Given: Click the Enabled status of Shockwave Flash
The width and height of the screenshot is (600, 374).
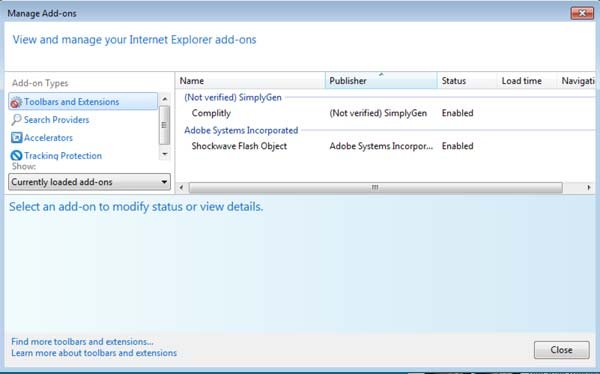Looking at the screenshot, I should point(458,146).
